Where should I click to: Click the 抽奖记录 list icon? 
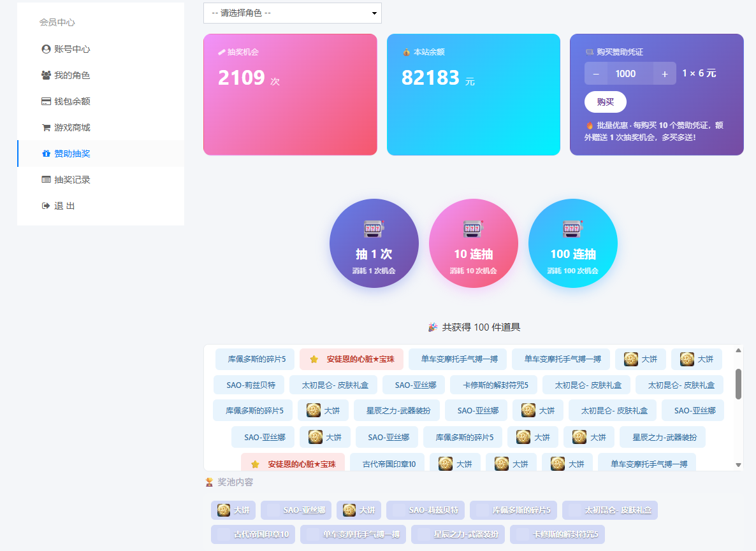click(x=46, y=180)
